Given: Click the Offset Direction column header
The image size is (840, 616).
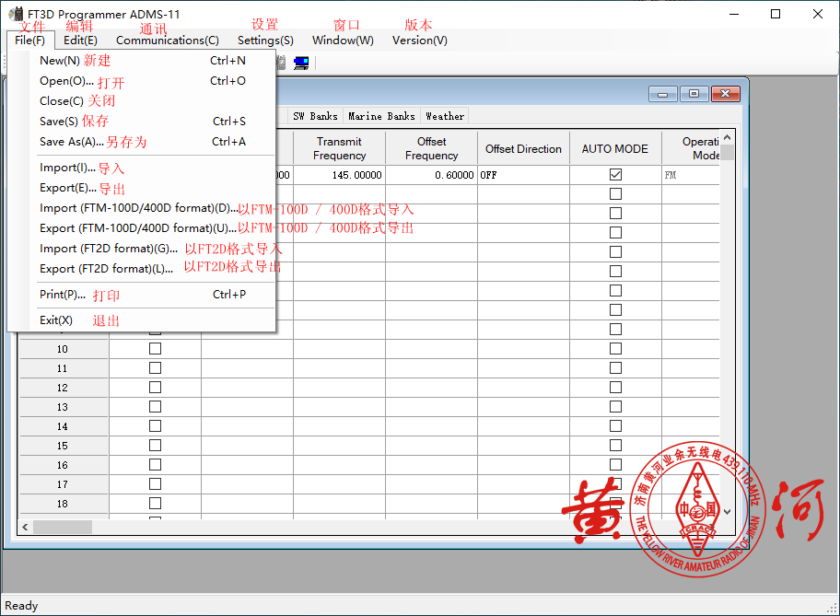Looking at the screenshot, I should pyautogui.click(x=523, y=149).
